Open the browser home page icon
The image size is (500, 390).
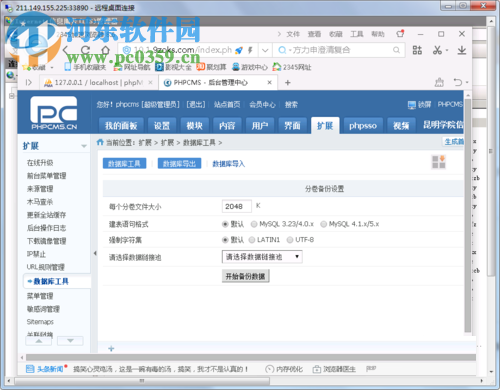pos(106,50)
